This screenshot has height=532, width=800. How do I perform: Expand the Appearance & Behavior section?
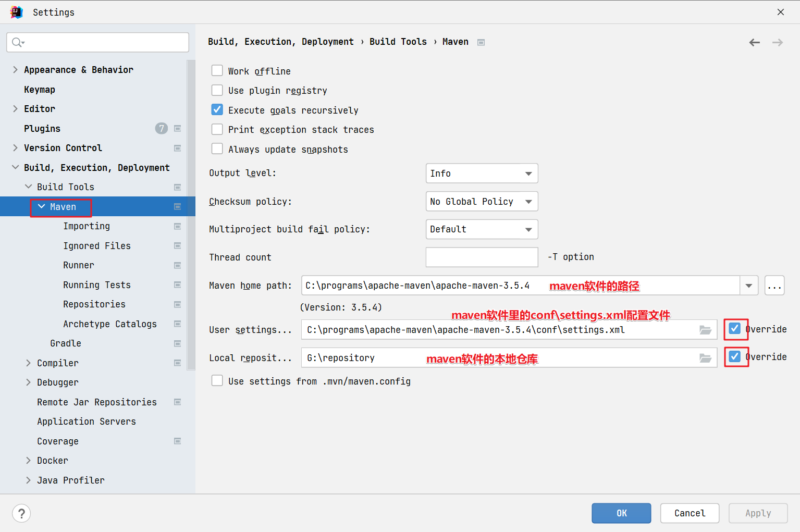click(15, 69)
